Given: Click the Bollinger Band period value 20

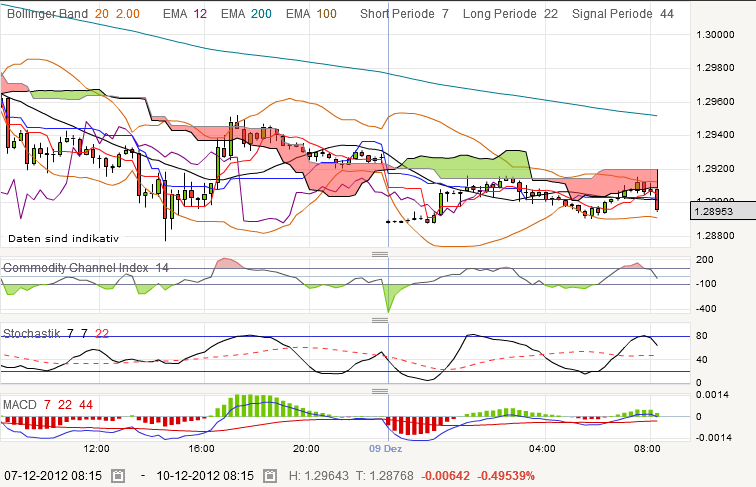Looking at the screenshot, I should click(102, 14).
